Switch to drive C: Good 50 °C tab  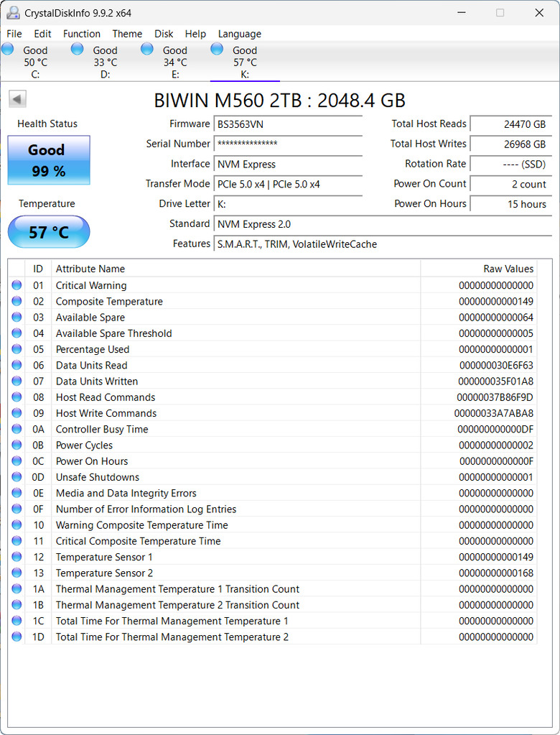coord(35,62)
